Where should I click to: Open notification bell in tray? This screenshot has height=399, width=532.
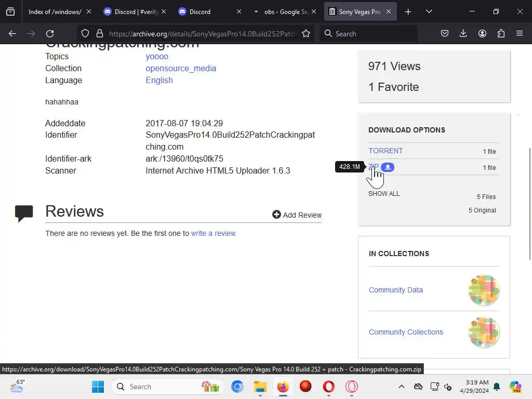(497, 387)
